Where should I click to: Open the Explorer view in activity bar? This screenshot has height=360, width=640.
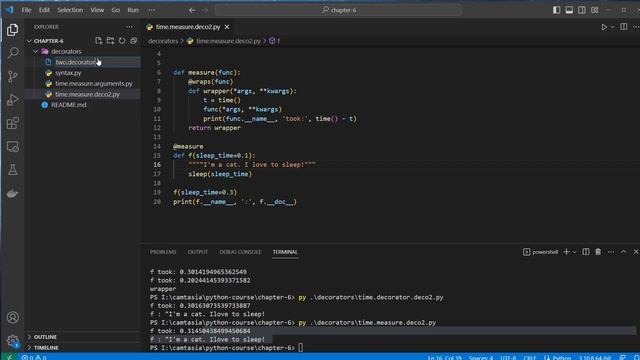[13, 30]
